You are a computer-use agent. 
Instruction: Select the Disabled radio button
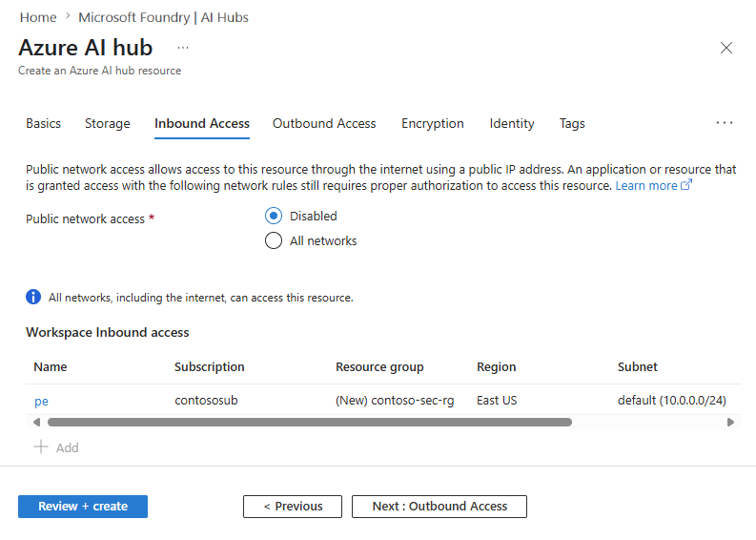pos(274,216)
